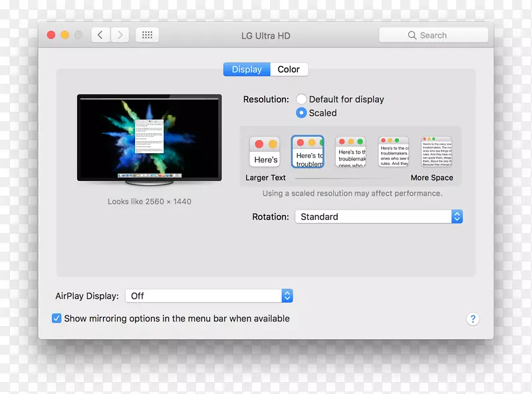Screen dimensions: 532x394
Task: Select the middle scaled resolution thumbnail
Action: tap(350, 150)
